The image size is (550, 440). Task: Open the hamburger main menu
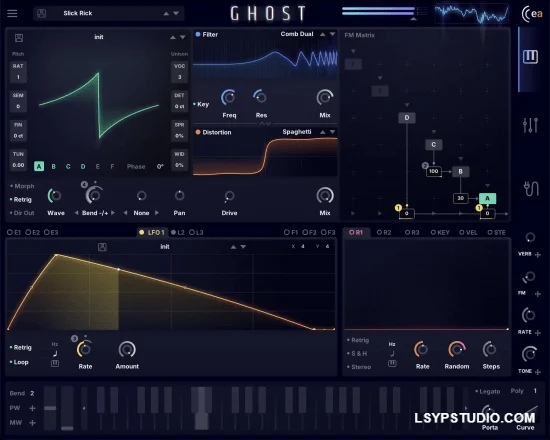tap(12, 13)
